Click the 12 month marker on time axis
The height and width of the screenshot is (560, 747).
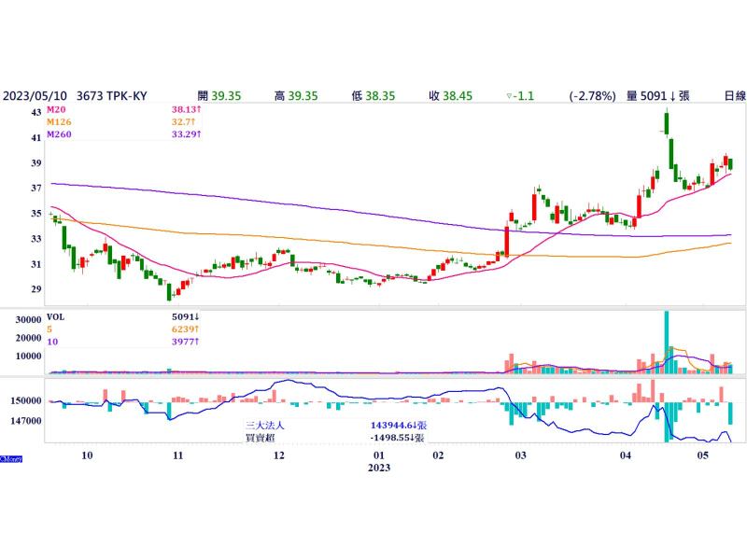[x=278, y=455]
